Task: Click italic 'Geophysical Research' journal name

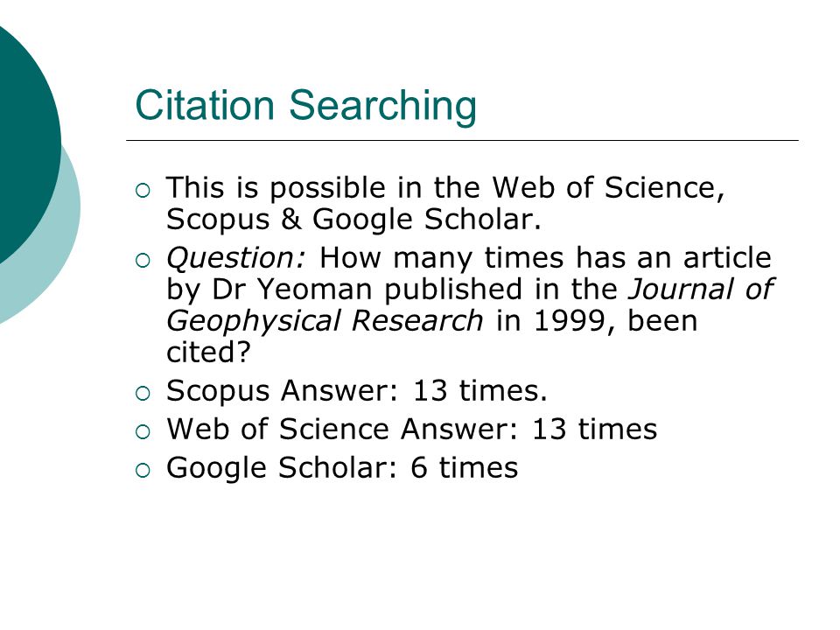Action: click(325, 321)
